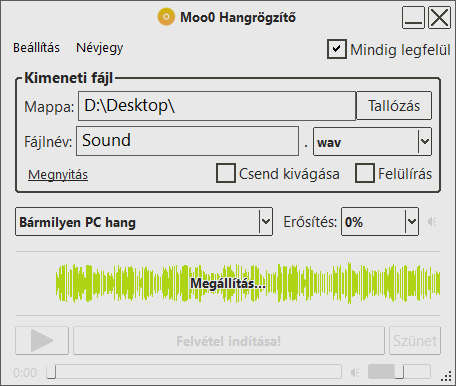The height and width of the screenshot is (386, 456).
Task: Click the Mappa folder path field
Action: [x=217, y=106]
